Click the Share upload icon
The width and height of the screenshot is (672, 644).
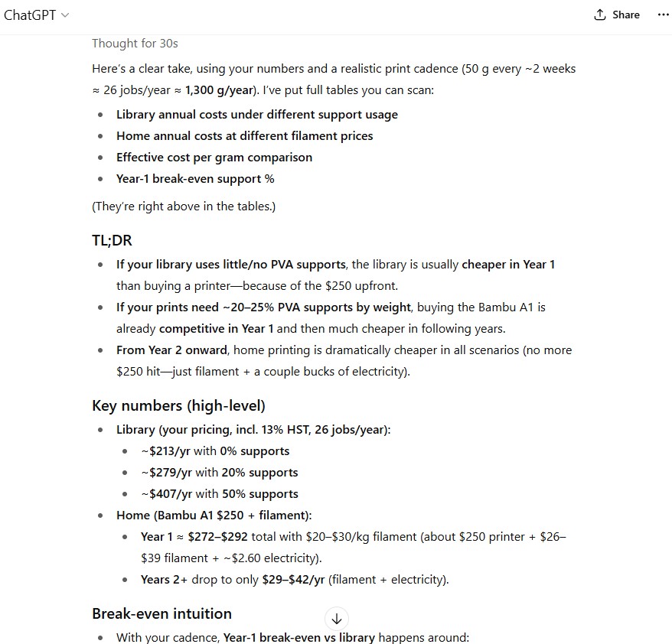[x=600, y=15]
